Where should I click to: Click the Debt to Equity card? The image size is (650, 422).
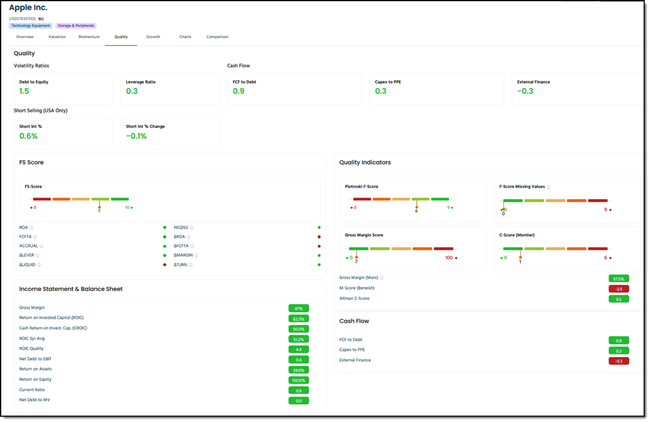pos(63,89)
